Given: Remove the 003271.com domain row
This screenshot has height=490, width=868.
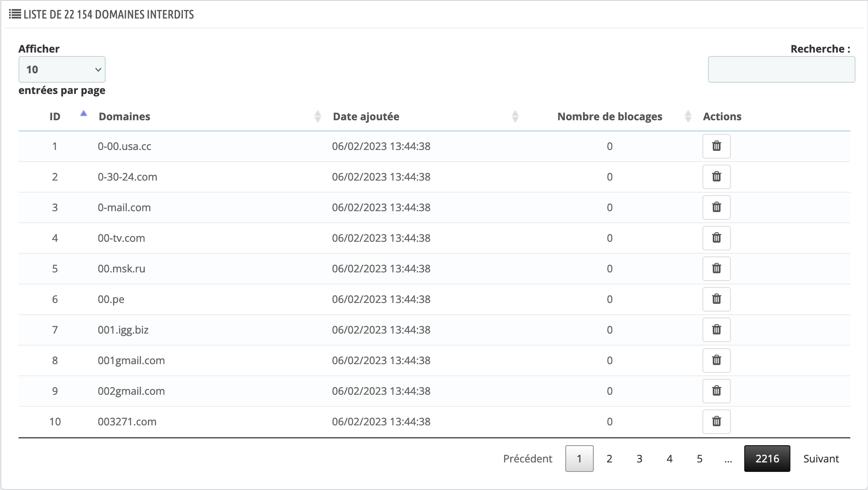Looking at the screenshot, I should tap(716, 421).
